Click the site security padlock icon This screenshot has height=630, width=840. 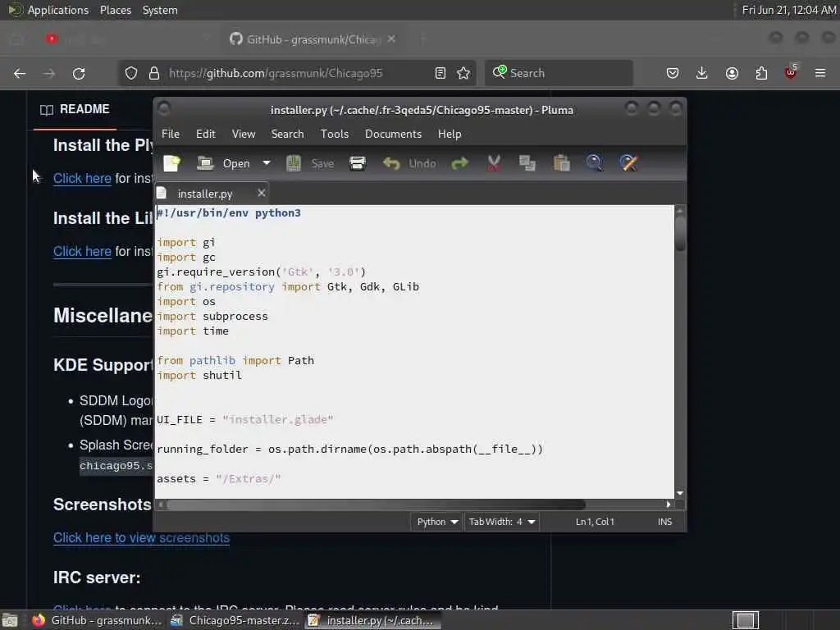[154, 73]
